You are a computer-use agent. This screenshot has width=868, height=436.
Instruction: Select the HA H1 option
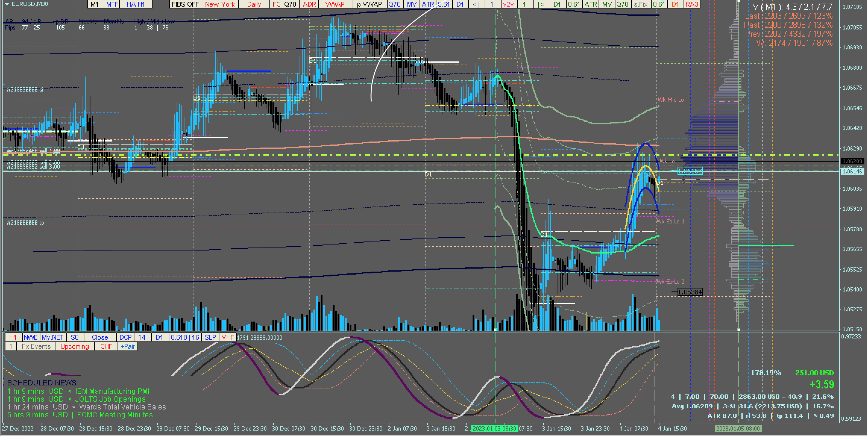(135, 5)
